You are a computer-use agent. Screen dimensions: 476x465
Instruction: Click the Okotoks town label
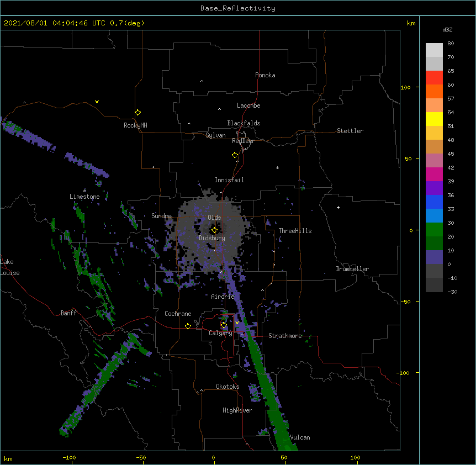(228, 387)
